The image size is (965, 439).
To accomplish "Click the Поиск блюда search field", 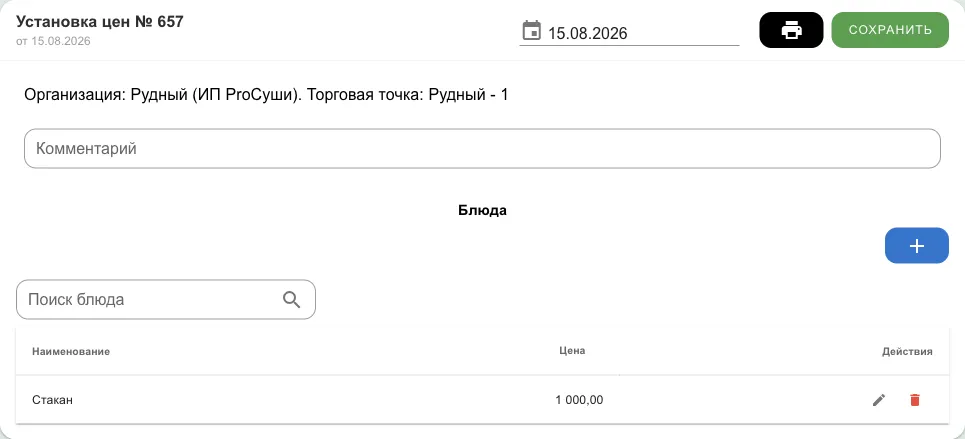I will [x=166, y=300].
